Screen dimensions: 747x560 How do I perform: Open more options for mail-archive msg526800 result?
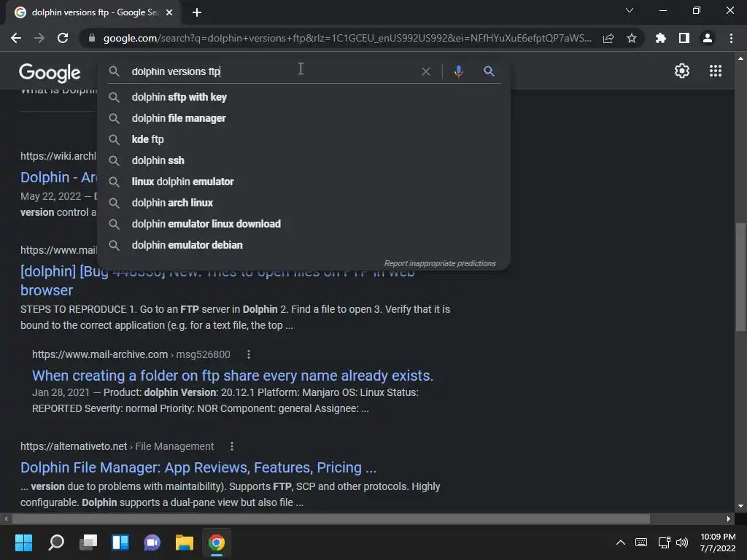pyautogui.click(x=249, y=354)
